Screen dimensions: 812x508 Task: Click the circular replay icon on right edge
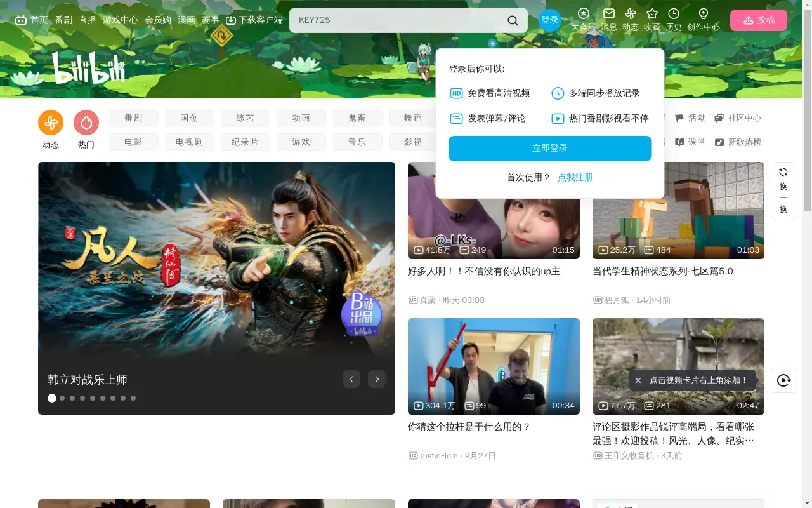[783, 380]
